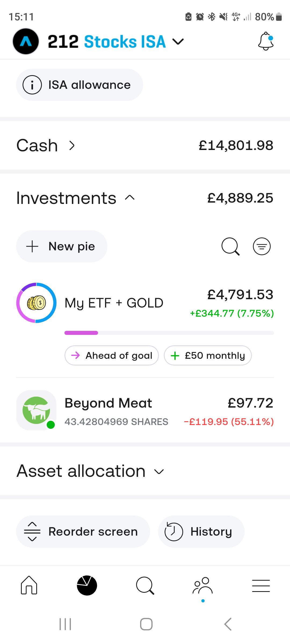Tap the £50 monthly chip
Image resolution: width=290 pixels, height=644 pixels.
(208, 356)
